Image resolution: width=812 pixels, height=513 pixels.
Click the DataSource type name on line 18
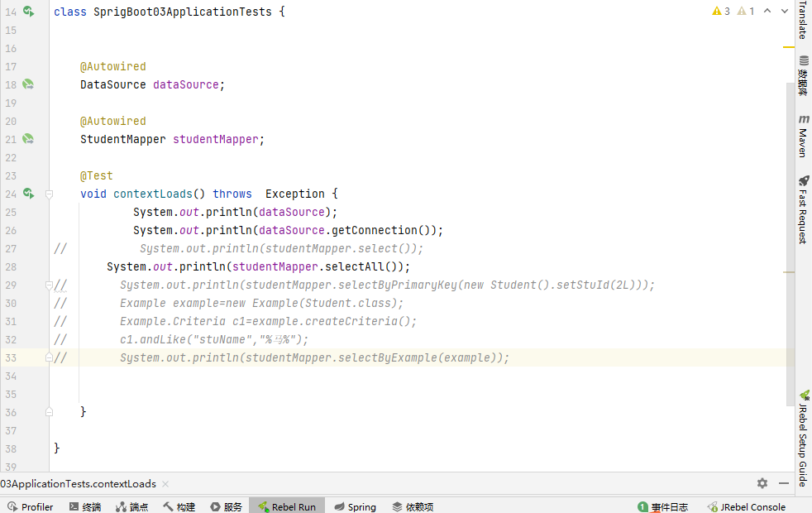[x=113, y=84]
